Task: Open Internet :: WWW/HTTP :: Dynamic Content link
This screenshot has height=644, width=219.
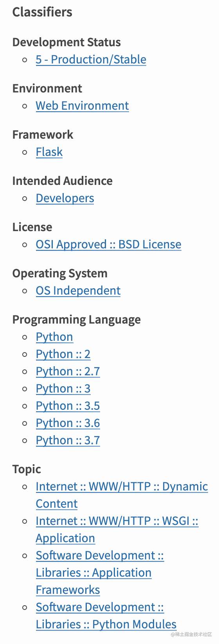Action: [x=122, y=495]
